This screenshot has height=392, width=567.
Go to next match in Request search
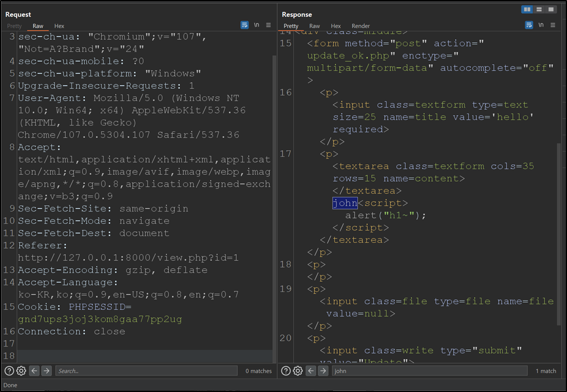point(46,371)
